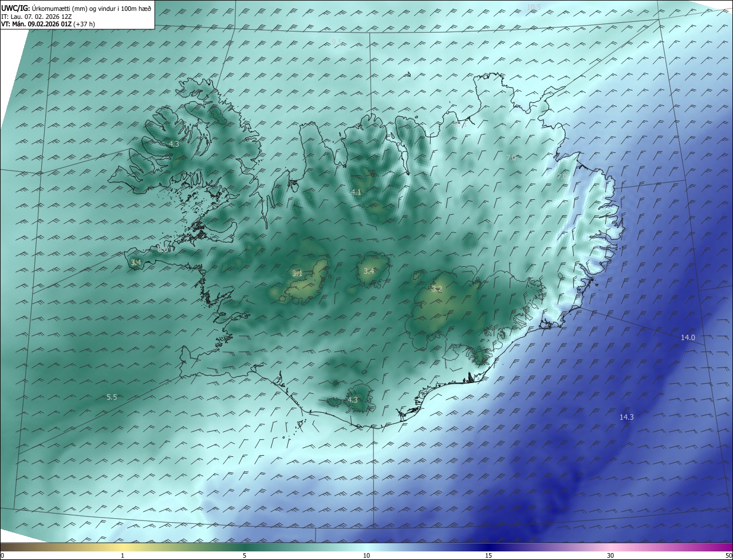Click the 30 tick on the color legend
Screen dimensions: 733x560
[x=610, y=555]
